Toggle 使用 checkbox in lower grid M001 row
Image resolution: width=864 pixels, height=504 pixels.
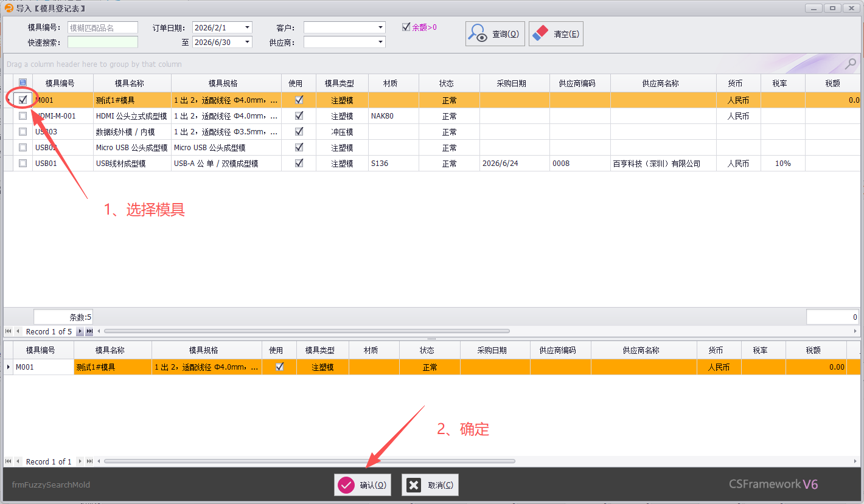[x=279, y=367]
